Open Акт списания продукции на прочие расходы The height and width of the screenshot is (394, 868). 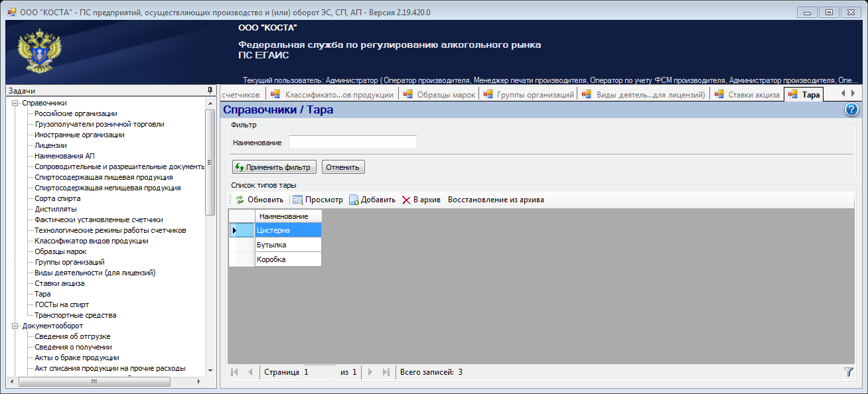[110, 368]
